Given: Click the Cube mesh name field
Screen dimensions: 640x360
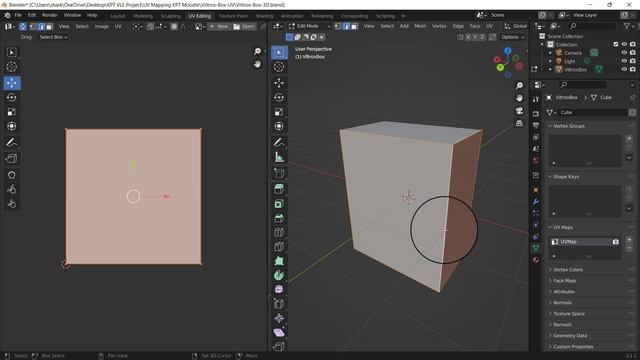Looking at the screenshot, I should [x=593, y=112].
